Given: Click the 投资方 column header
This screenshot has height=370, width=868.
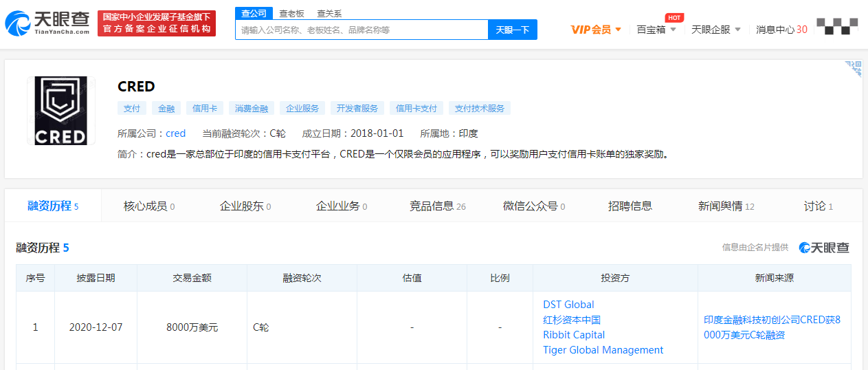Looking at the screenshot, I should click(x=615, y=278).
